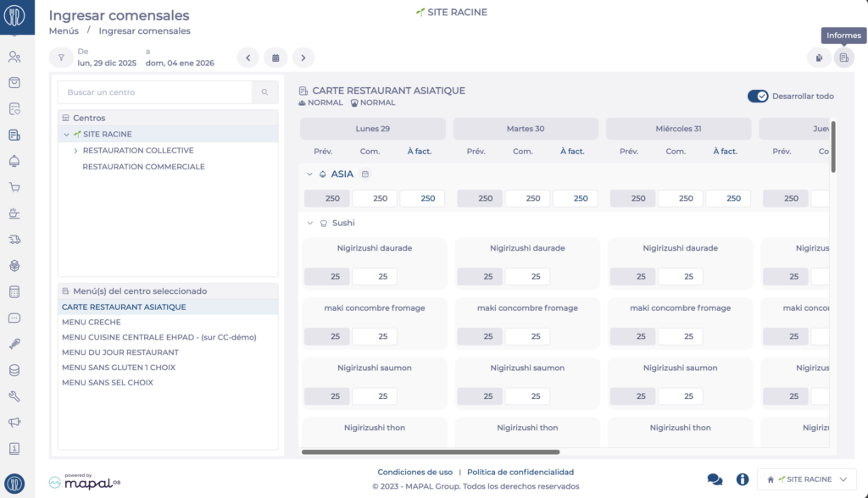Edit ASIA À fact. field for Lunes 29

[422, 198]
